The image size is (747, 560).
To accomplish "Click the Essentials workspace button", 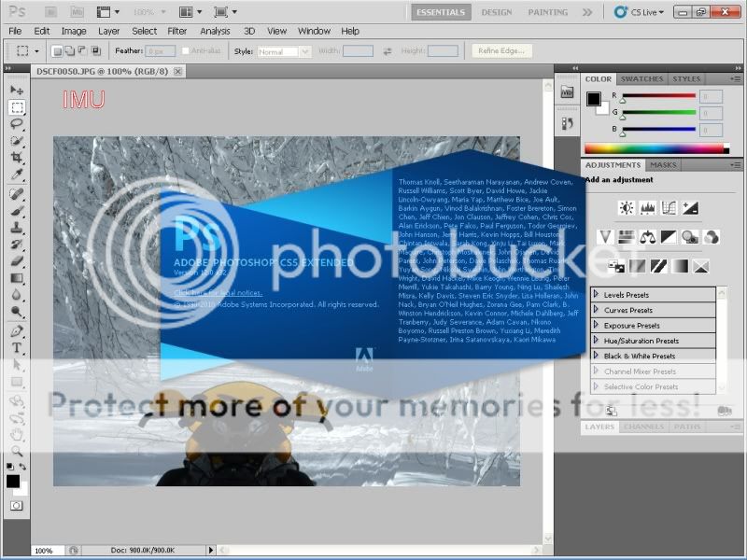I will tap(441, 12).
